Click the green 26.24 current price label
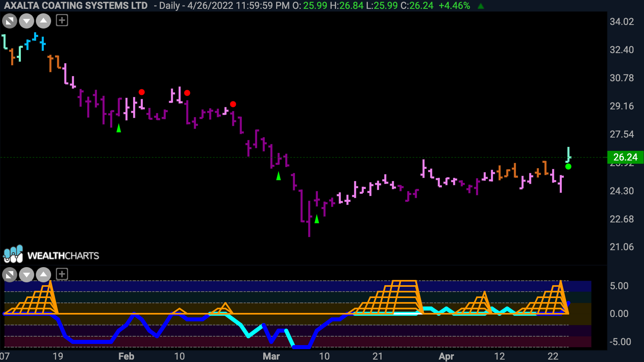This screenshot has width=644, height=362. point(625,157)
